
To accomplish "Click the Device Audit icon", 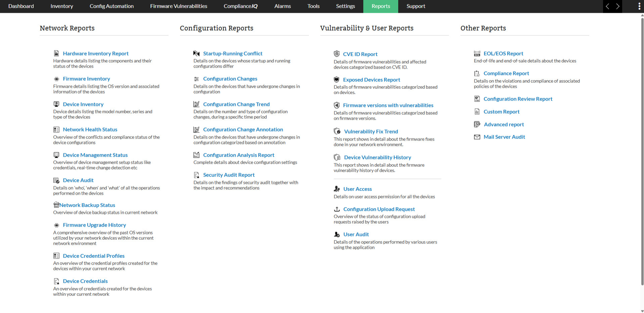I will [56, 181].
